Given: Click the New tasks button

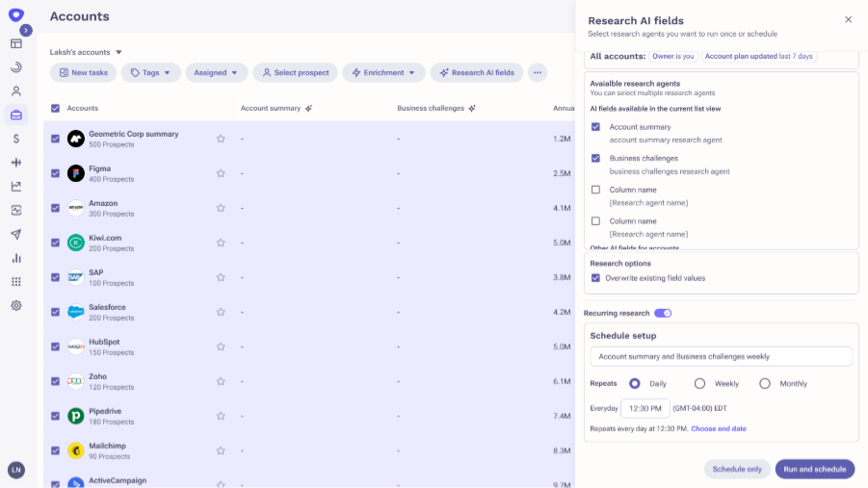Looking at the screenshot, I should (83, 72).
